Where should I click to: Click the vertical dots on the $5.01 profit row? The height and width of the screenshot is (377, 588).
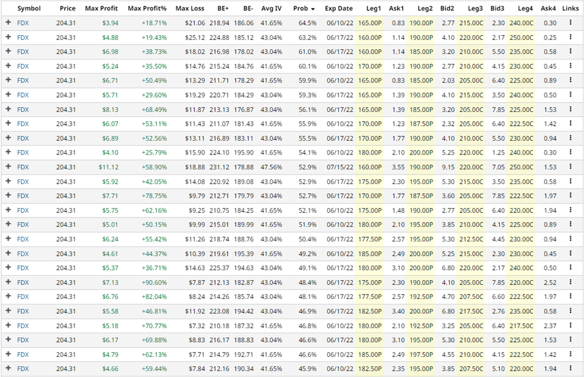click(x=570, y=224)
